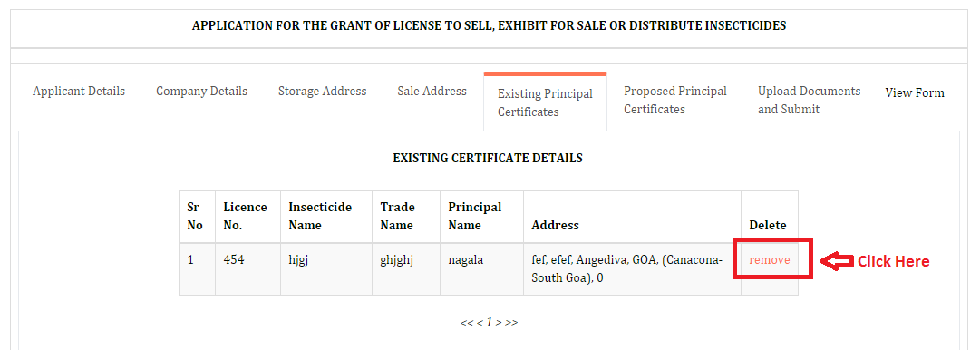This screenshot has width=980, height=350.
Task: Click the remove link in the Delete column
Action: tap(770, 260)
